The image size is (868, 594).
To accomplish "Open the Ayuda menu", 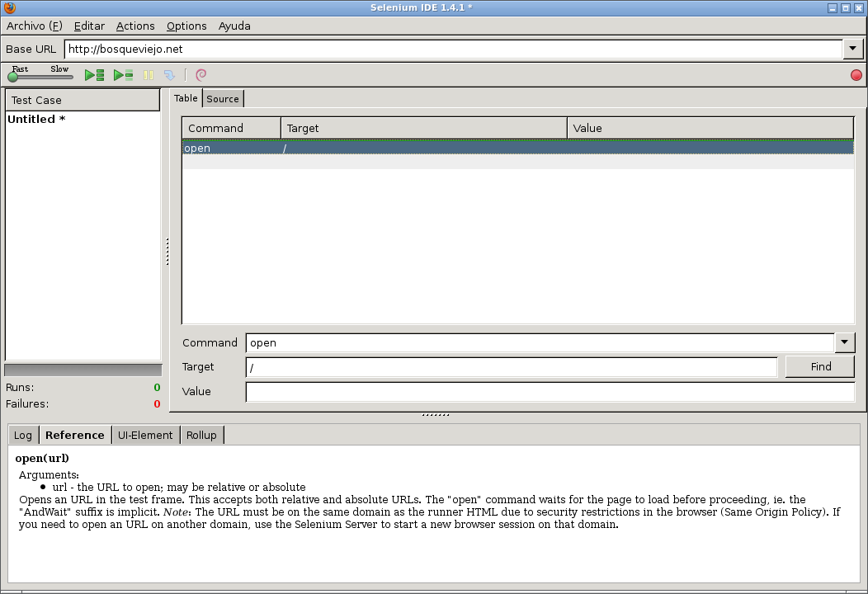I will pos(234,26).
